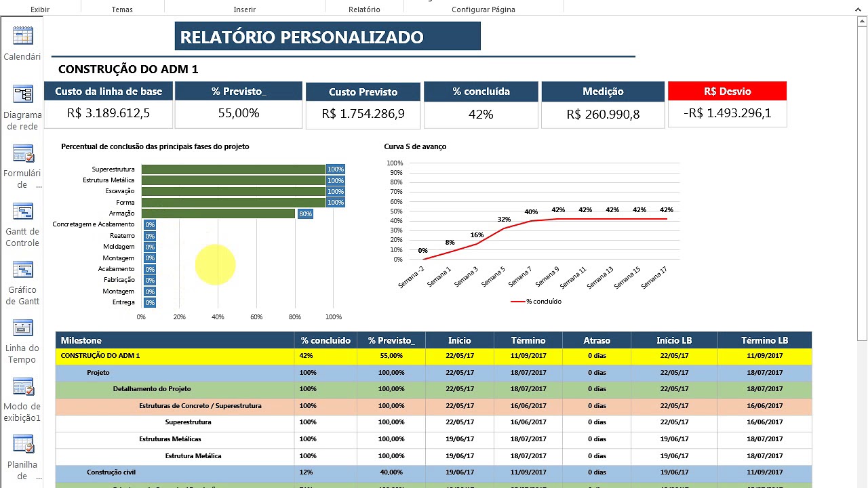868x488 pixels.
Task: Select the Curva S de avanço title
Action: point(415,146)
